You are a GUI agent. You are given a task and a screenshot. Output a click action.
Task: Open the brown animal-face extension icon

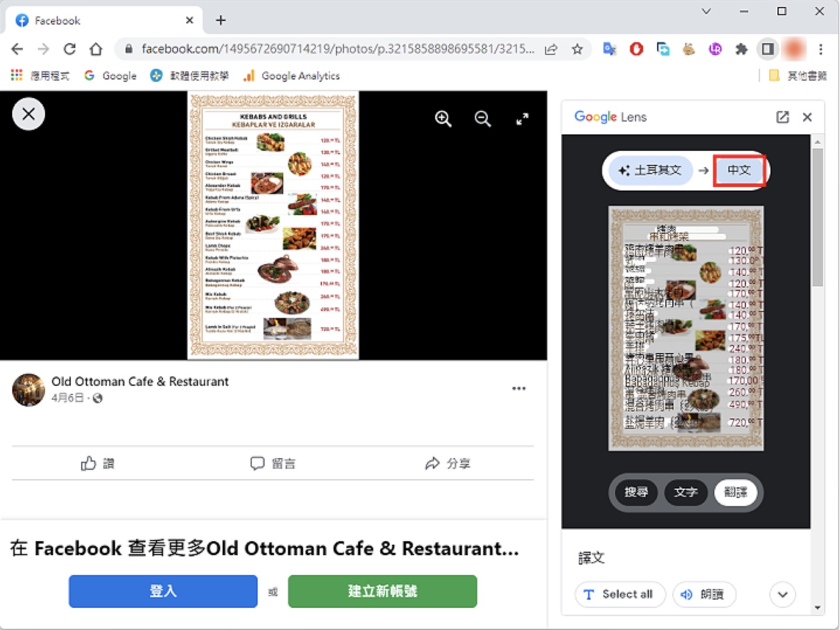(x=689, y=49)
